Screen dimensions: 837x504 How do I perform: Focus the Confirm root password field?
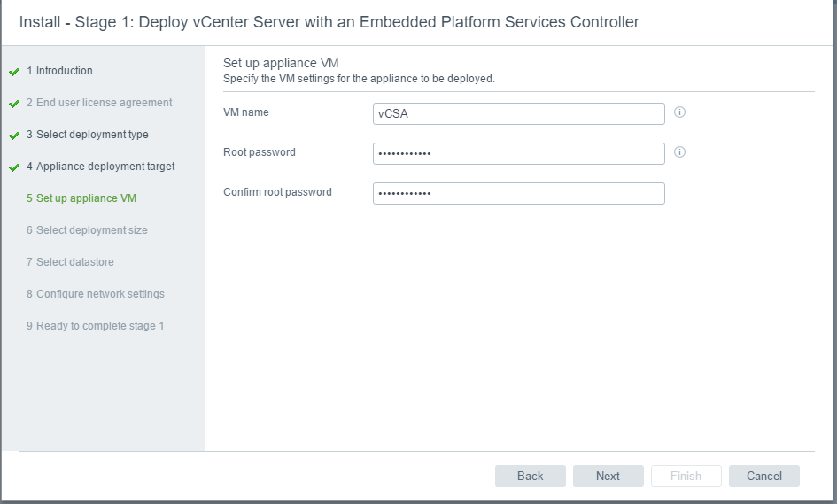coord(519,193)
